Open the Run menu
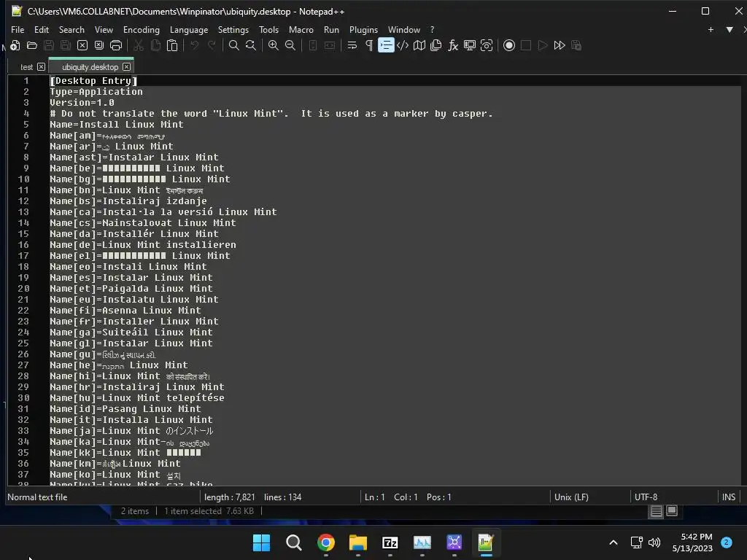Image resolution: width=747 pixels, height=560 pixels. 332,29
